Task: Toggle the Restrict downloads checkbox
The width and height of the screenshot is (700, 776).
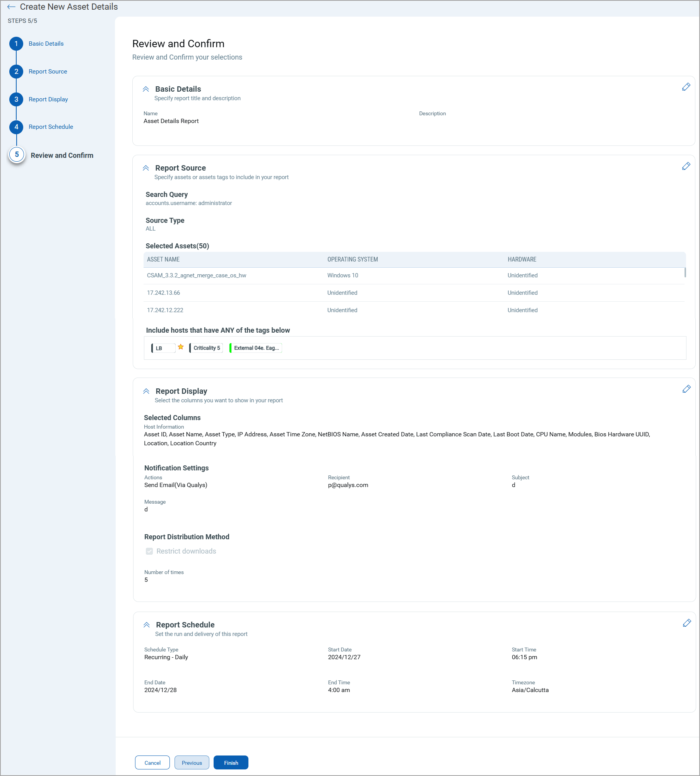Action: click(x=149, y=551)
